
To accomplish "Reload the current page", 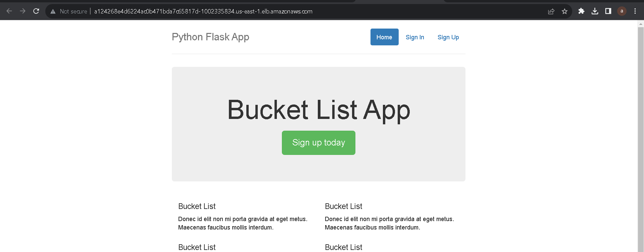I will (x=36, y=11).
